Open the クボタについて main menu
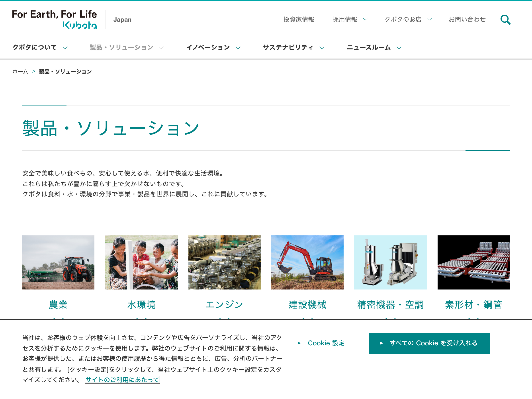This screenshot has height=399, width=532. tap(35, 48)
